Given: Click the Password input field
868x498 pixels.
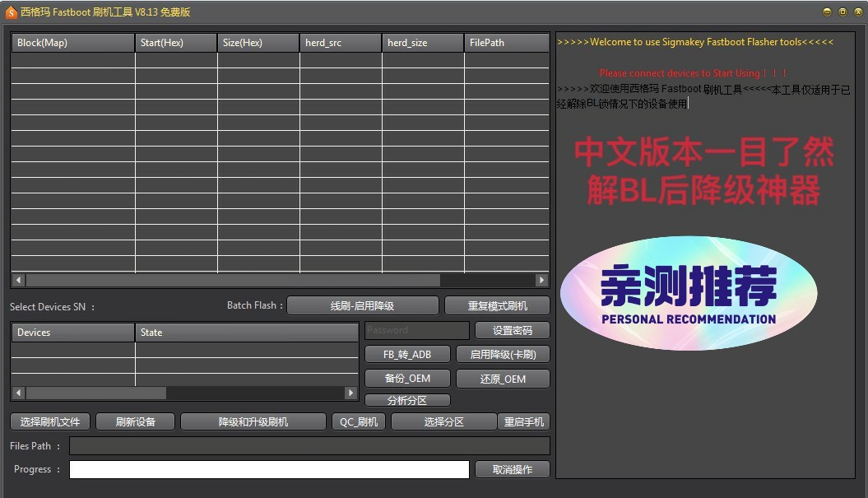Looking at the screenshot, I should pyautogui.click(x=416, y=329).
